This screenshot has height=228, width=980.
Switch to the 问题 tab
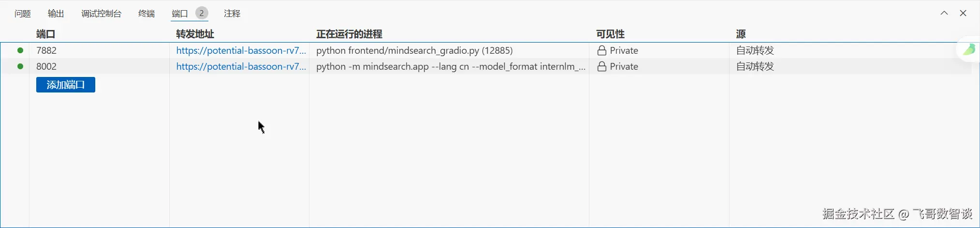coord(23,14)
